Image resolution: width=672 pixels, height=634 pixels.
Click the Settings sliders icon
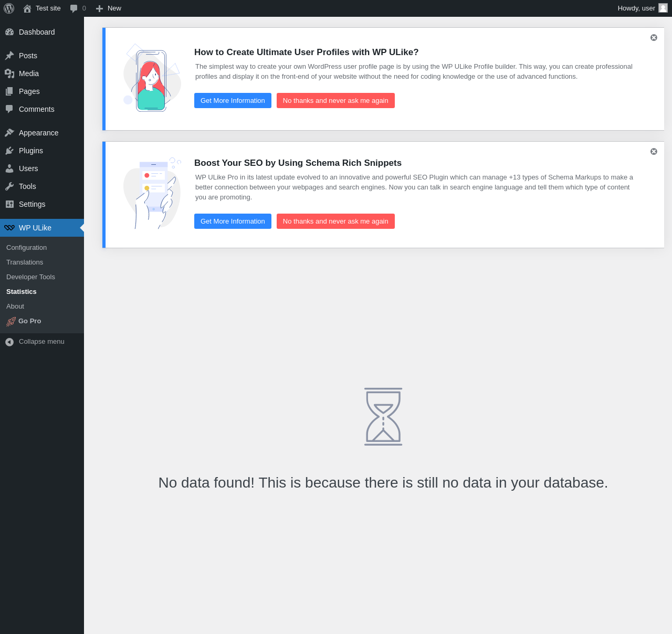(9, 204)
